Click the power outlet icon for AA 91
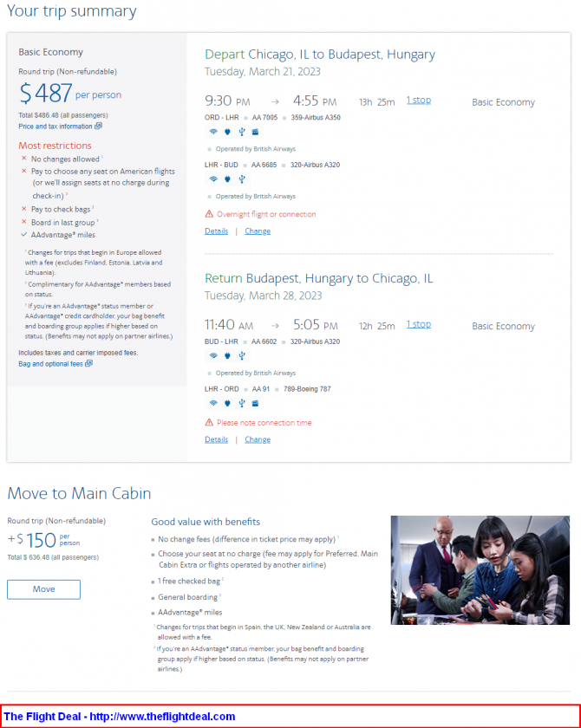The width and height of the screenshot is (581, 728). pyautogui.click(x=227, y=403)
